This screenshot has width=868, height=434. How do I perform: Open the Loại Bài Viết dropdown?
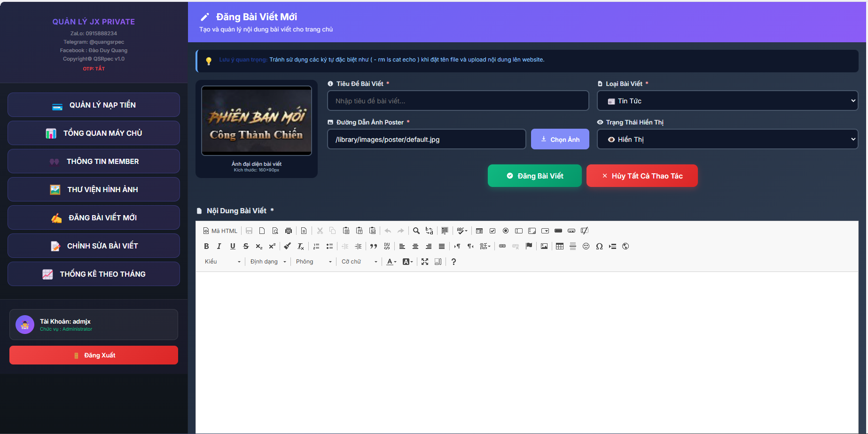727,101
